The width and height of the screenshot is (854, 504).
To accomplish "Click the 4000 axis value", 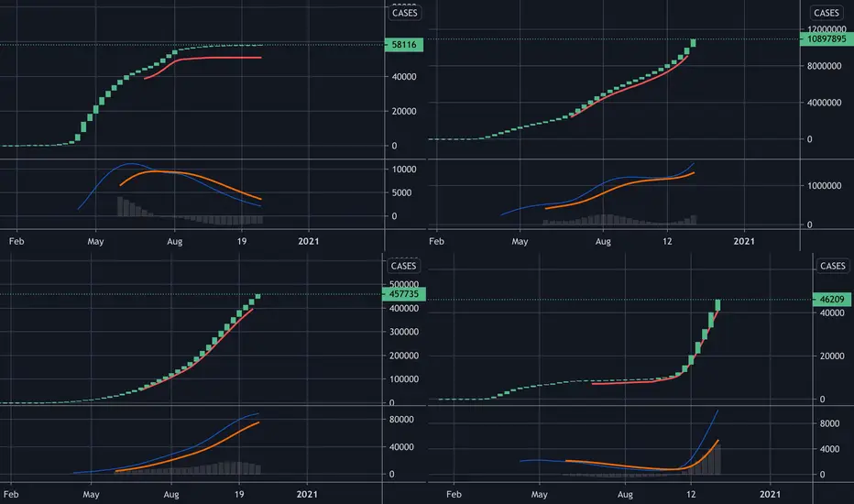I will point(829,449).
